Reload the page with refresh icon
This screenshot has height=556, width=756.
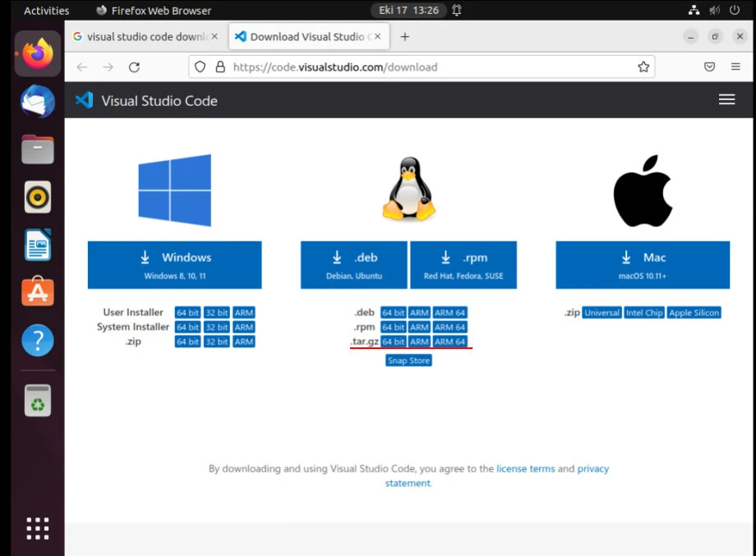coord(135,67)
